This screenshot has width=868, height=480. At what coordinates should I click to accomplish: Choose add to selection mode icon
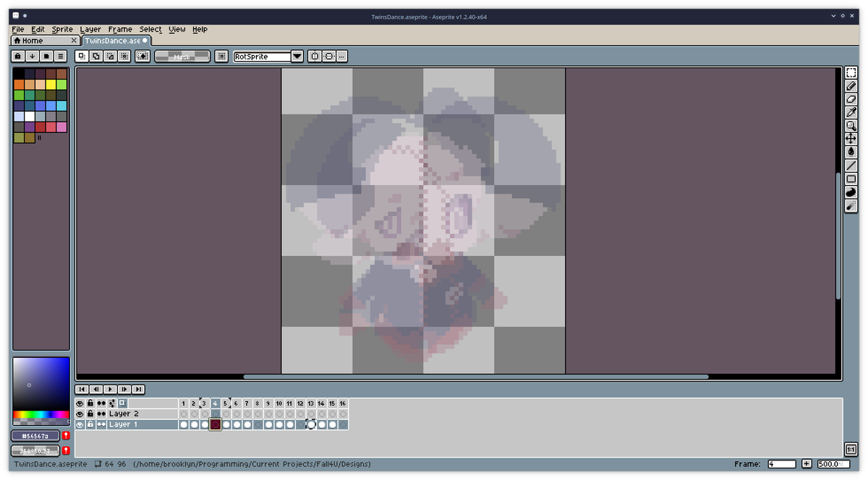(x=95, y=56)
